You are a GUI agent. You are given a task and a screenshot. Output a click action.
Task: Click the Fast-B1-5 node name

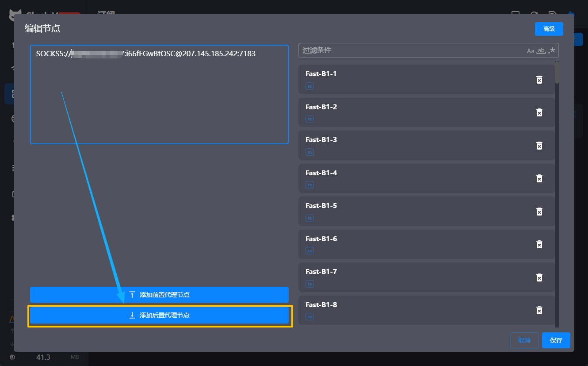pos(321,206)
